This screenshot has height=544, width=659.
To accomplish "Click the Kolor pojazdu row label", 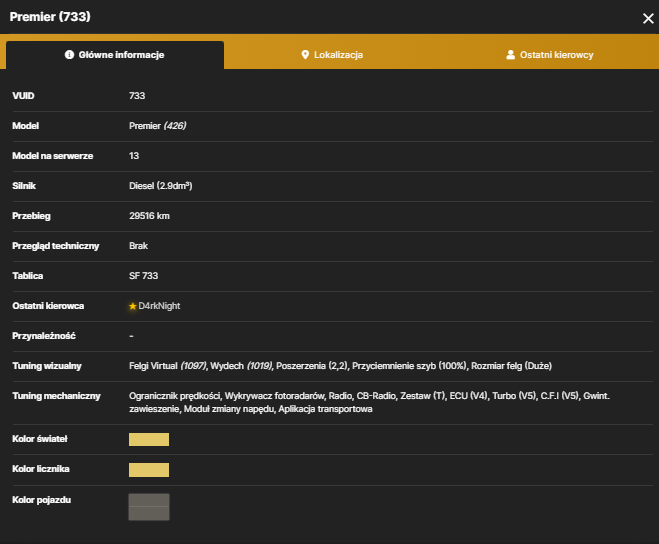I will (x=41, y=500).
